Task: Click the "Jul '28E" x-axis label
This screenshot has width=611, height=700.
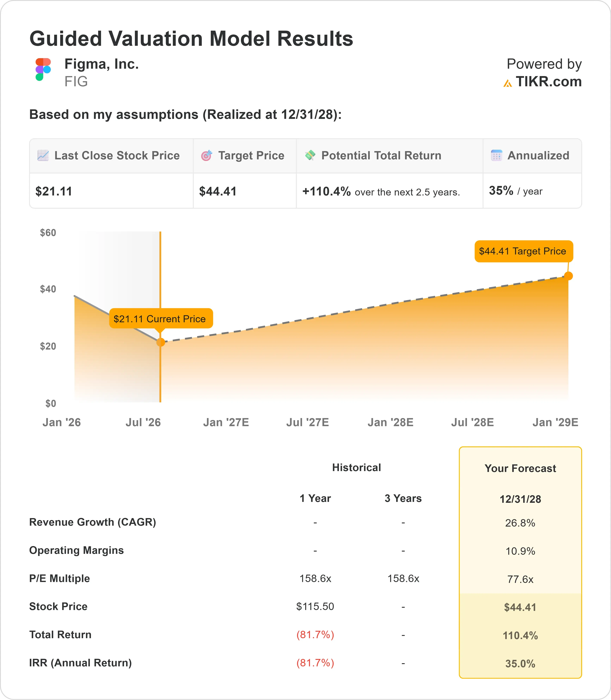Action: (x=473, y=423)
